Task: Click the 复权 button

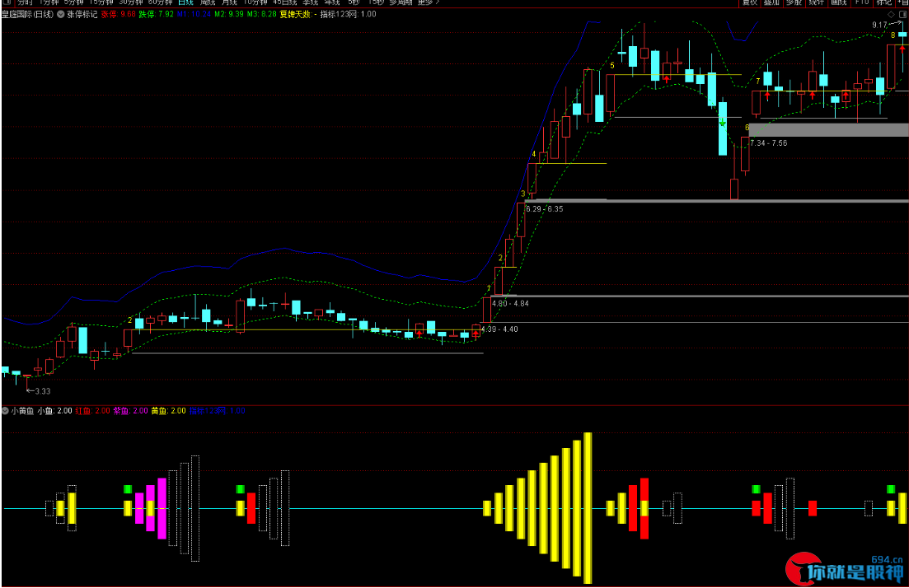Action: [750, 2]
